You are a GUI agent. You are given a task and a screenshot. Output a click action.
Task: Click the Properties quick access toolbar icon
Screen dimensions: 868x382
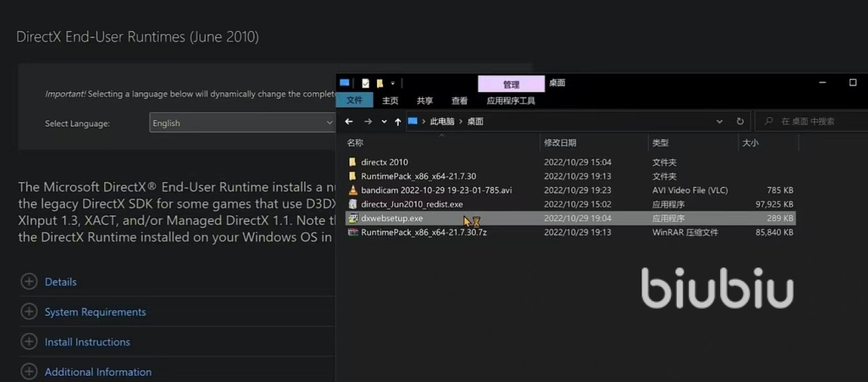click(x=366, y=83)
